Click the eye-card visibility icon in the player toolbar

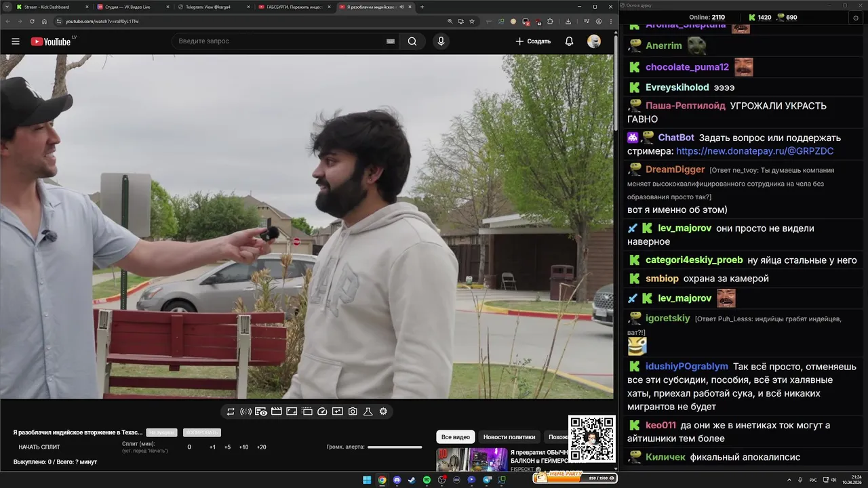point(261,411)
